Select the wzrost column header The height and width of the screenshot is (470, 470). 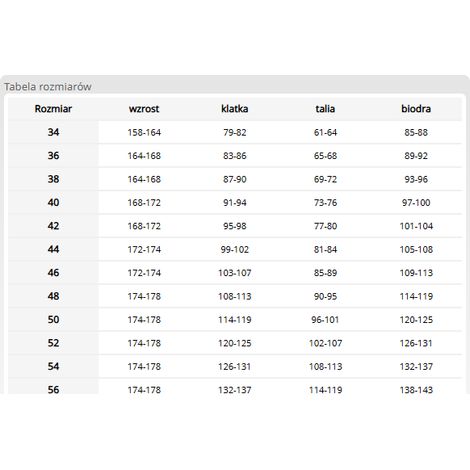[144, 109]
